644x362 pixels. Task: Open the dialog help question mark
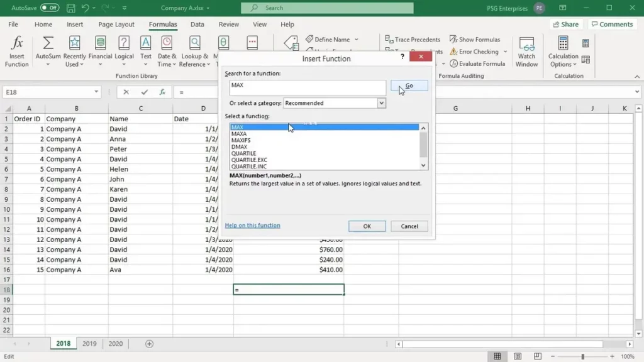click(x=402, y=57)
